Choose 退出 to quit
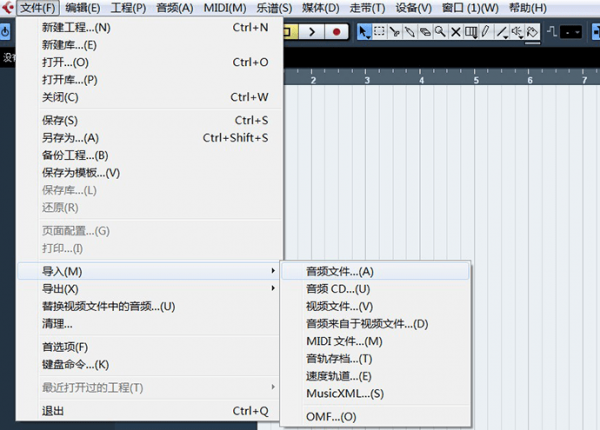The image size is (600, 430). point(150,411)
